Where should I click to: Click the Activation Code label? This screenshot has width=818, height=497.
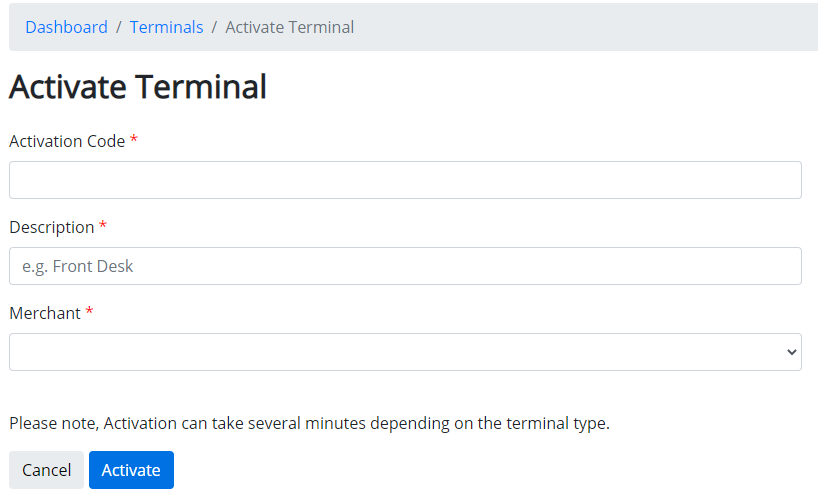[x=67, y=141]
